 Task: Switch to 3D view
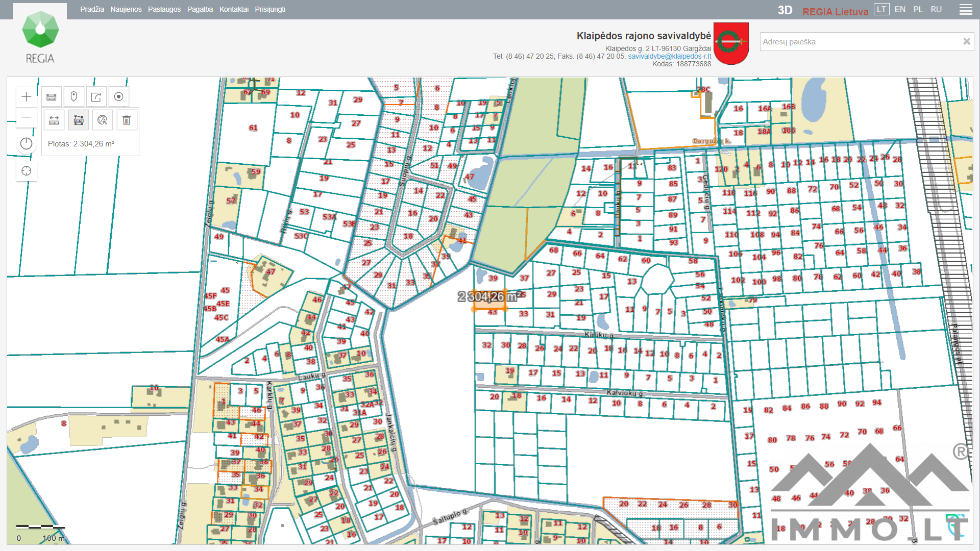pyautogui.click(x=785, y=10)
